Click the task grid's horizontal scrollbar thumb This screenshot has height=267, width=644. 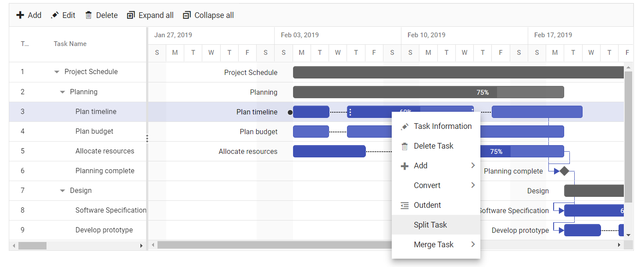[x=32, y=246]
